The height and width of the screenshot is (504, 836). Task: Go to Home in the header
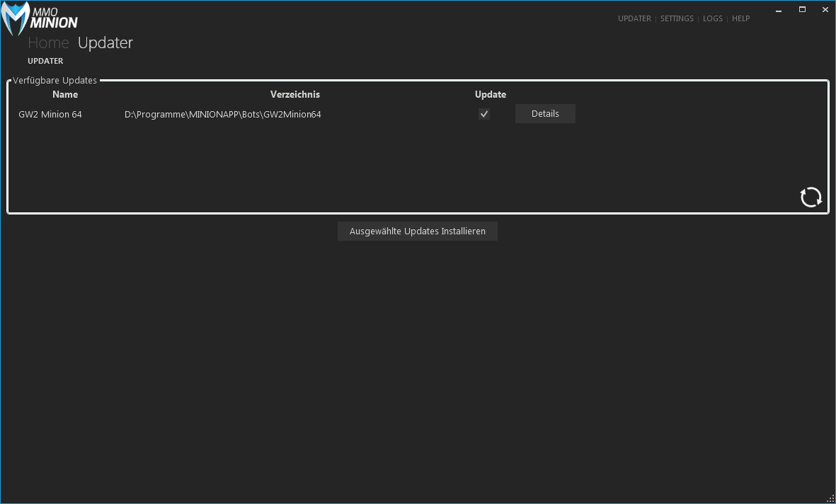[x=48, y=42]
